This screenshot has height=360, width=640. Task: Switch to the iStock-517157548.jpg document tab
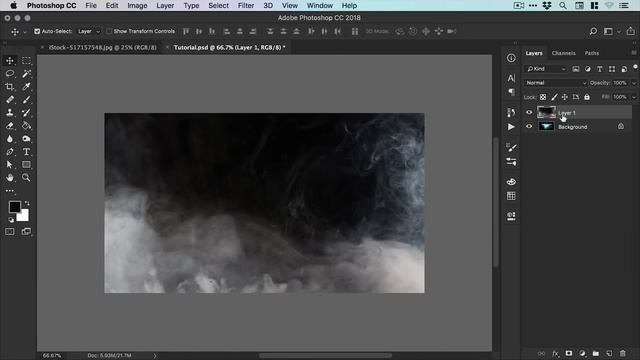[x=102, y=47]
